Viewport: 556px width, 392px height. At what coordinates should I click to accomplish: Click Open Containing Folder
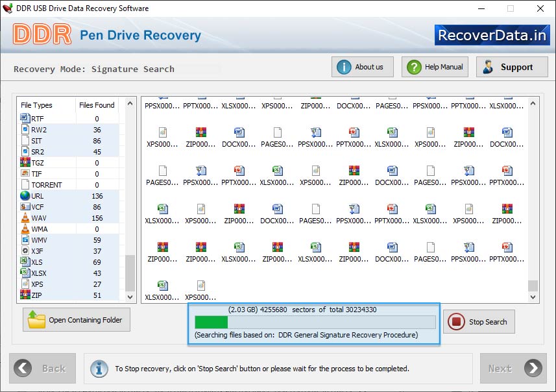[x=77, y=319]
